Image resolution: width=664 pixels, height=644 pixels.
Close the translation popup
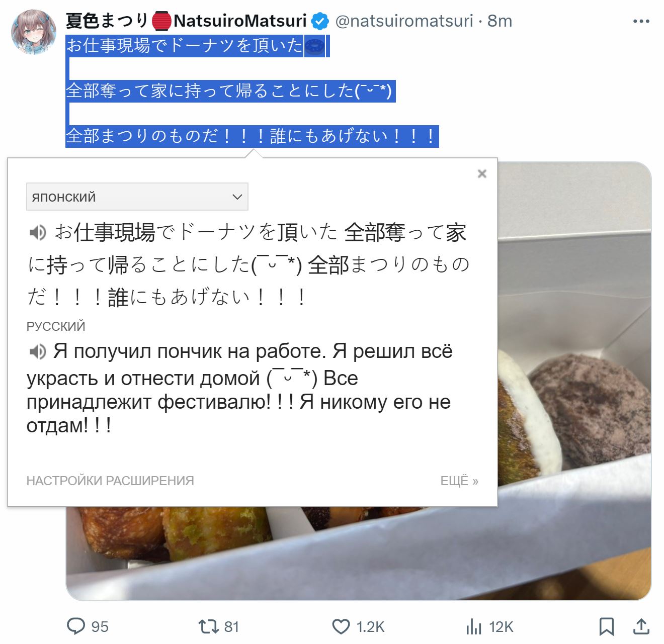click(482, 173)
